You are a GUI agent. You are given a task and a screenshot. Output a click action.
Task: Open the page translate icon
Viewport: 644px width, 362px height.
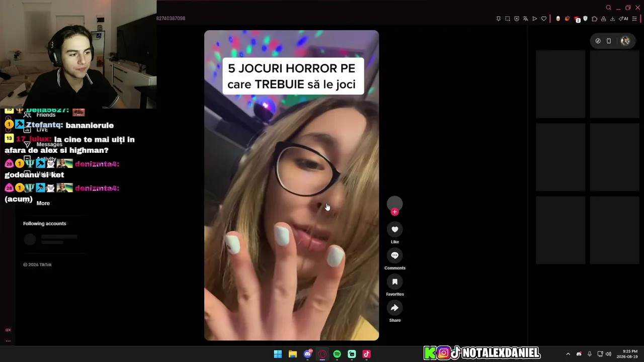526,19
